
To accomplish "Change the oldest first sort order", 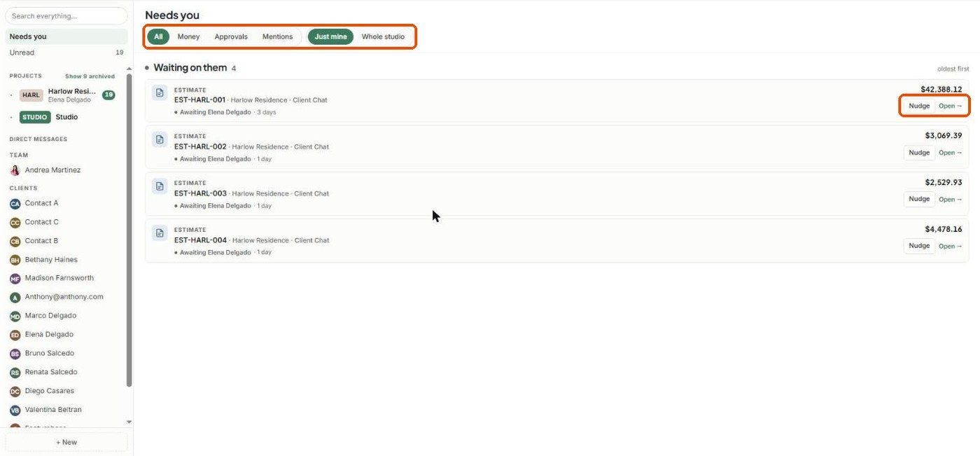I will click(953, 69).
